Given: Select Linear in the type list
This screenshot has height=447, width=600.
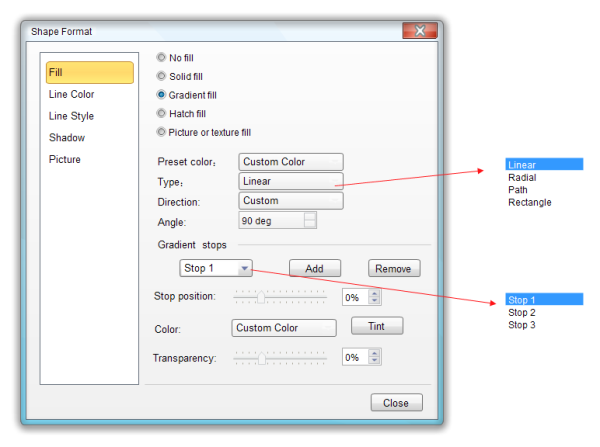Looking at the screenshot, I should [x=544, y=165].
